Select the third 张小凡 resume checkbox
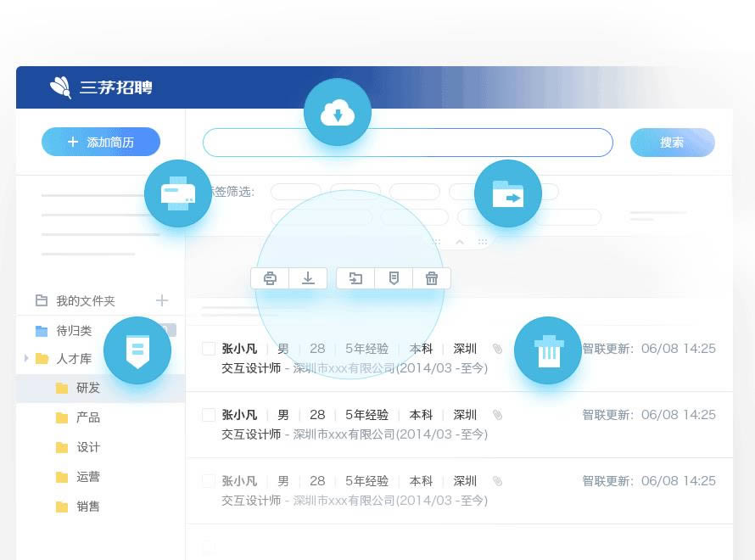755x560 pixels. (209, 481)
